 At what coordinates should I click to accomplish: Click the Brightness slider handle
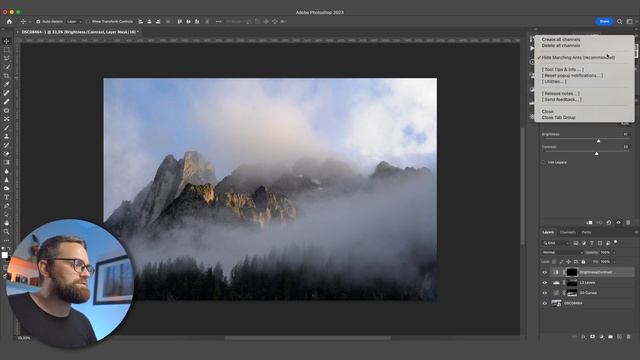[x=598, y=141]
